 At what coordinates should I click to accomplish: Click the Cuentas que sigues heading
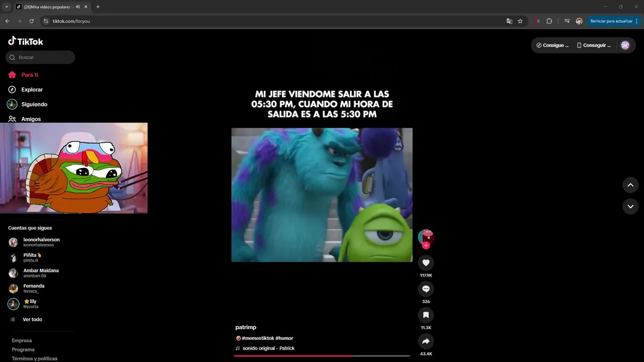click(30, 228)
